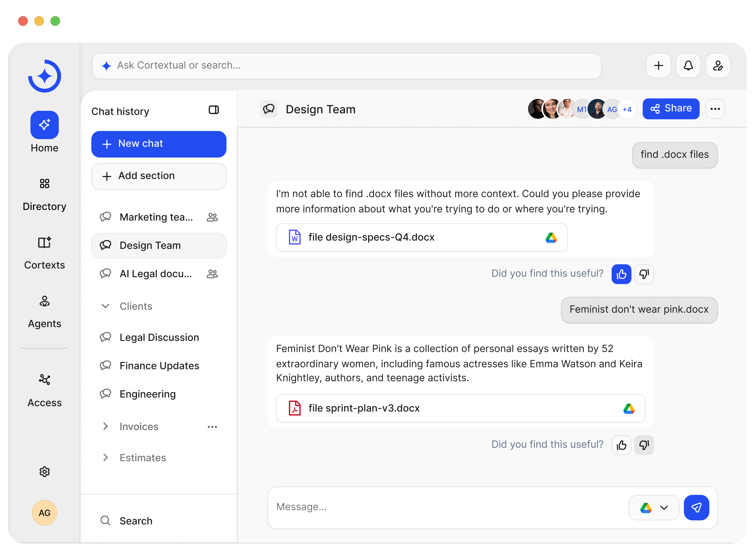This screenshot has height=552, width=756.
Task: Click the Design Team chat header icon
Action: [268, 109]
